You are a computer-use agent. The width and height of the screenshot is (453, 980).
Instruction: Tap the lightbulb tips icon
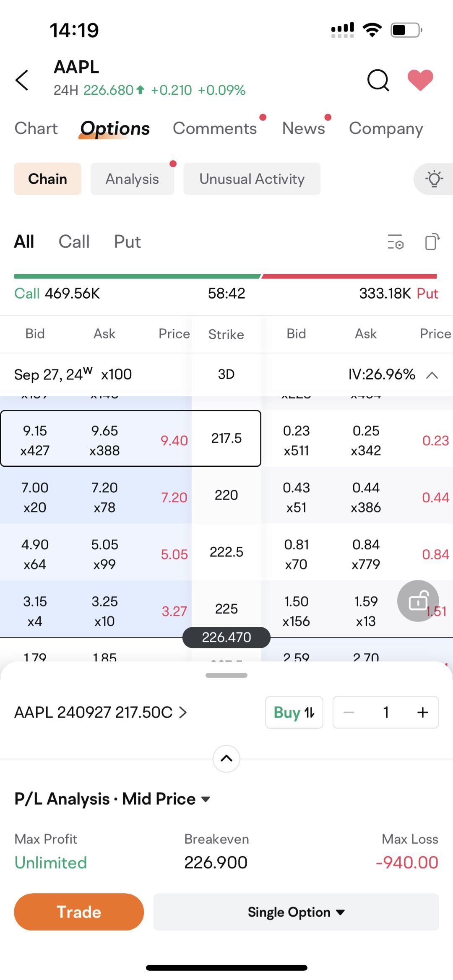tap(434, 179)
